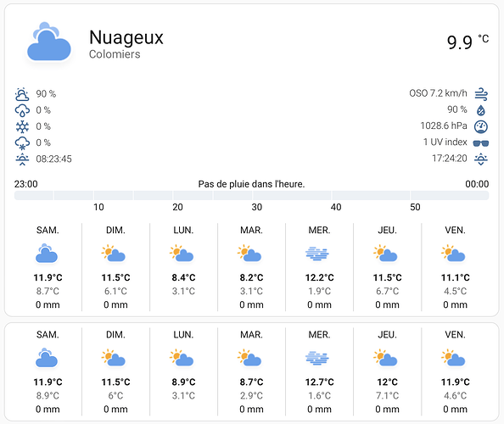The image size is (504, 424).
Task: Click the snow chance cloud icon
Action: coord(22,143)
